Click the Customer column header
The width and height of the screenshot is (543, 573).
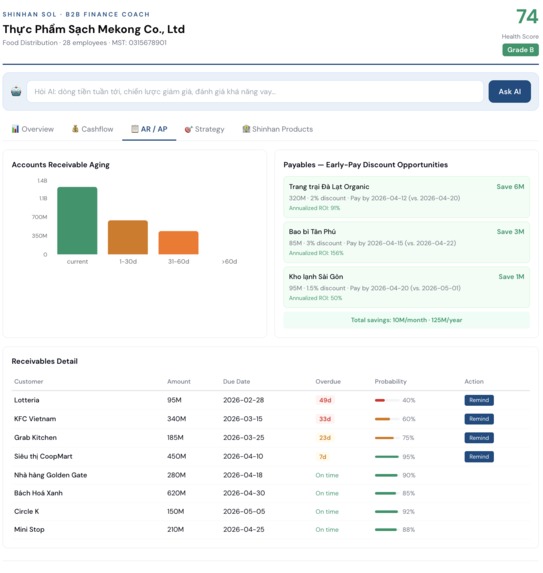[29, 382]
